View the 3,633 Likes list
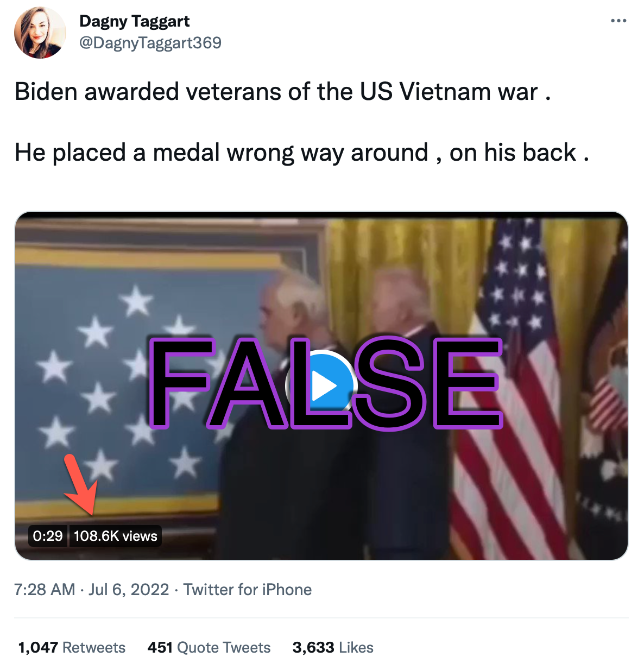Screen dimensions: 644x670 pyautogui.click(x=333, y=647)
